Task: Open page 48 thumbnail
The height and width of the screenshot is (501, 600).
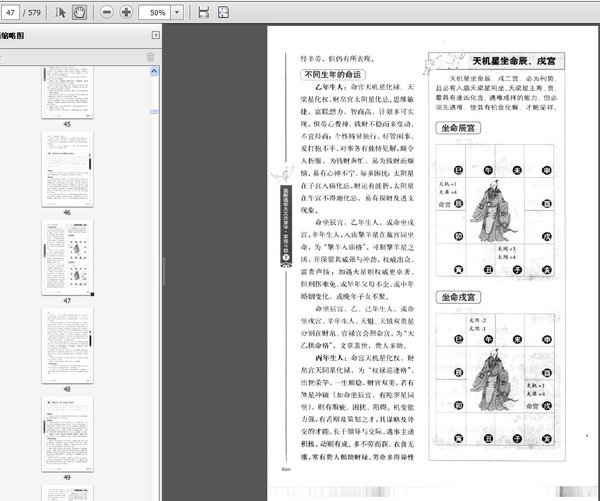Action: click(x=67, y=346)
